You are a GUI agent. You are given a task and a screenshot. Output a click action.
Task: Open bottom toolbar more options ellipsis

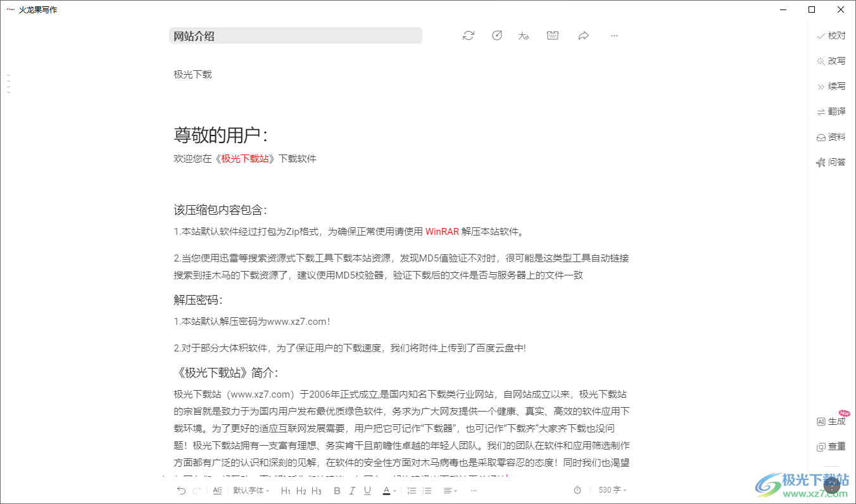point(474,491)
